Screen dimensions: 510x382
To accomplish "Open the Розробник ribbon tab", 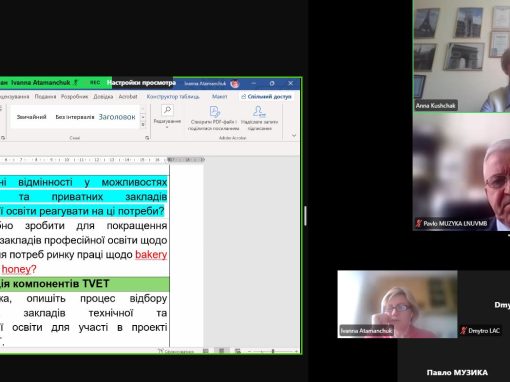I will (x=74, y=97).
